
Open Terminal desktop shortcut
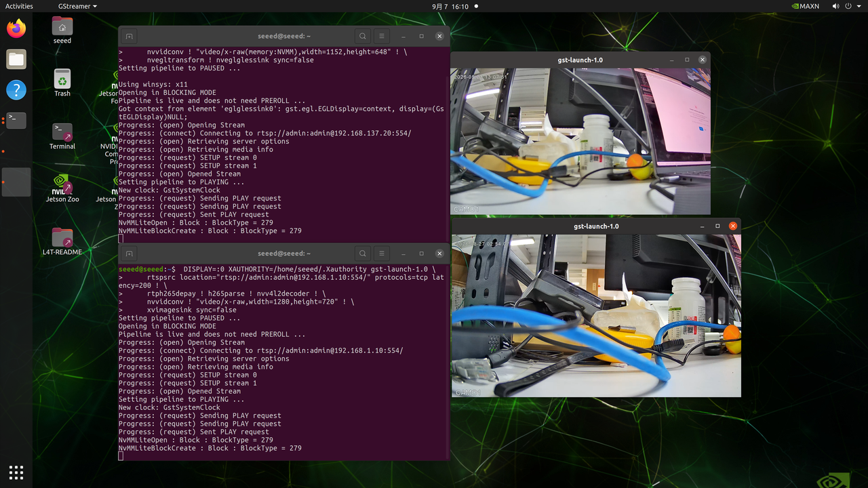(x=62, y=136)
